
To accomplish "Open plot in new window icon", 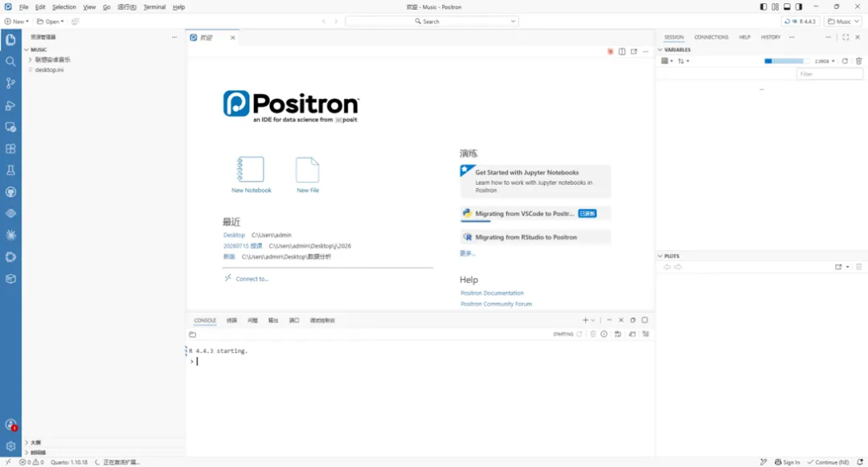I will click(x=838, y=267).
